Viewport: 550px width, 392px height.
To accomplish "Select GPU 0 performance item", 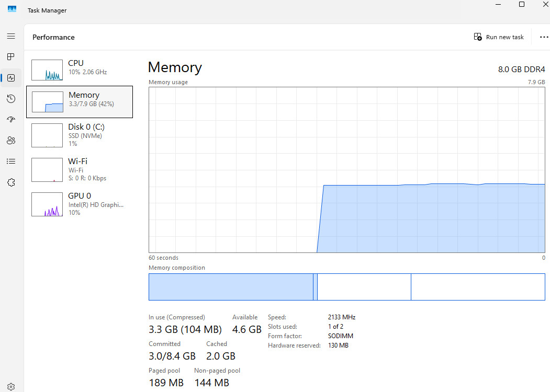I will pyautogui.click(x=80, y=204).
